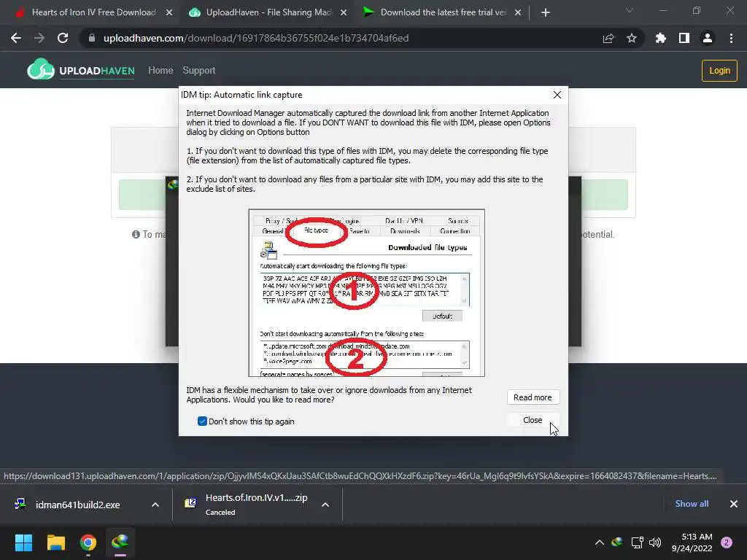Open the Chrome extensions puzzle icon

click(x=661, y=38)
